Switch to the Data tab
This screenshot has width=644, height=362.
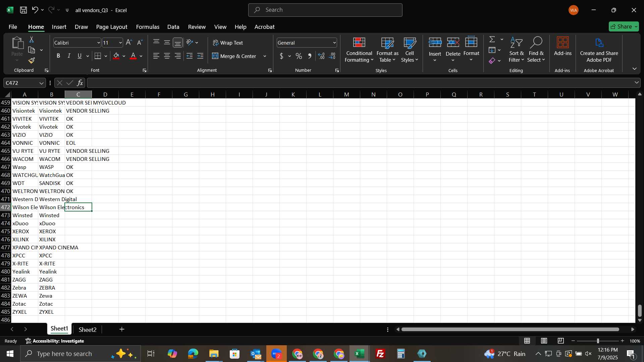click(x=173, y=27)
